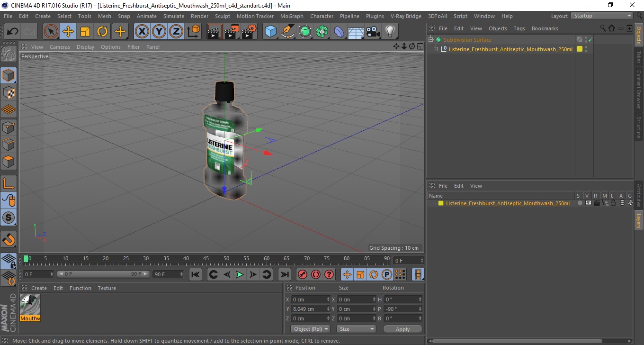The height and width of the screenshot is (345, 644).
Task: Click the yellow layer color swatch
Action: pos(441,203)
